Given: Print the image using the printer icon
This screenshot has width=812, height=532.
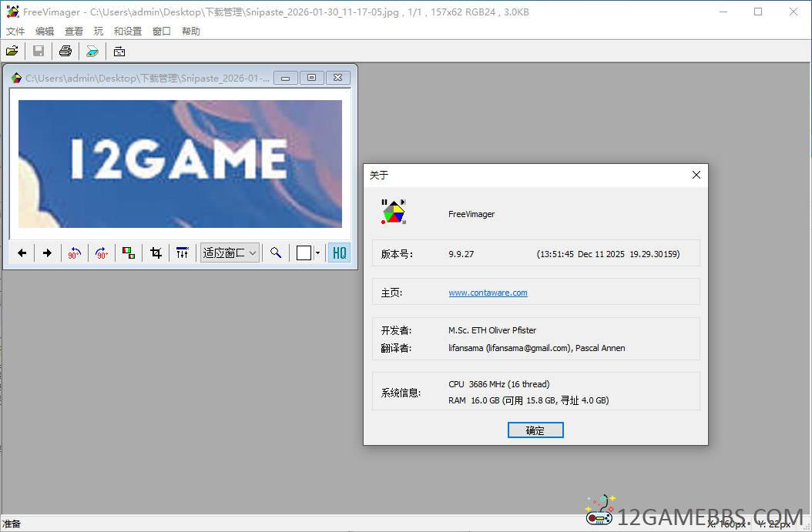Looking at the screenshot, I should [65, 52].
